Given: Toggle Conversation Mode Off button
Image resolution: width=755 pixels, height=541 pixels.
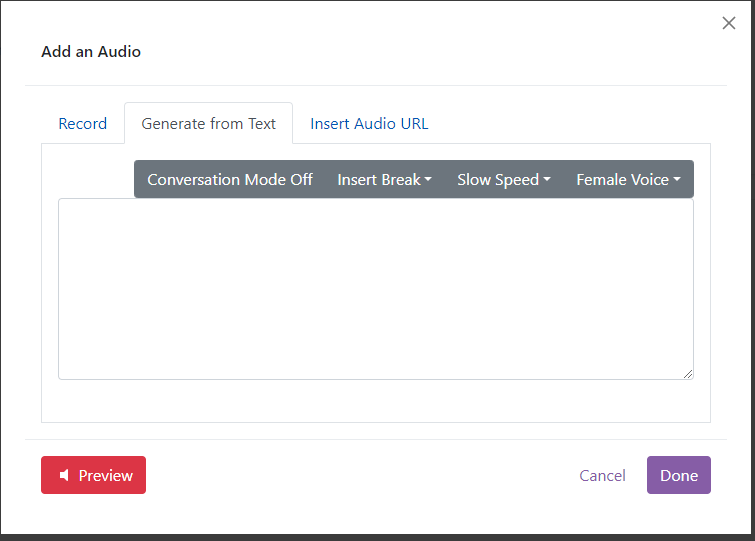Looking at the screenshot, I should pyautogui.click(x=230, y=179).
